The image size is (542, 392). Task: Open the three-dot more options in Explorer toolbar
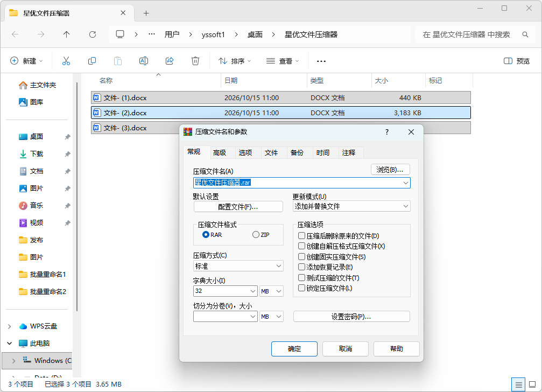point(321,61)
